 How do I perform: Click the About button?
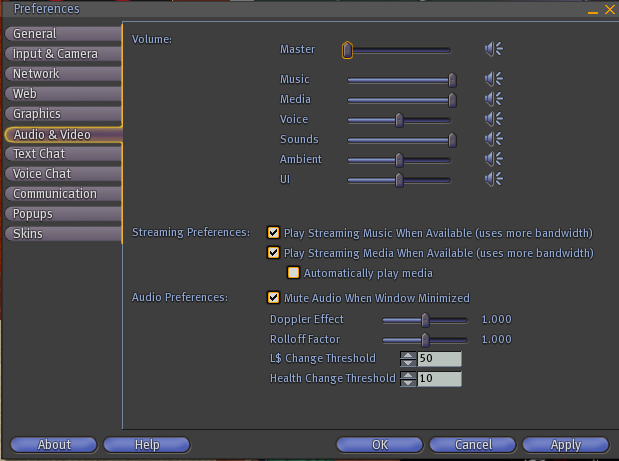click(54, 445)
